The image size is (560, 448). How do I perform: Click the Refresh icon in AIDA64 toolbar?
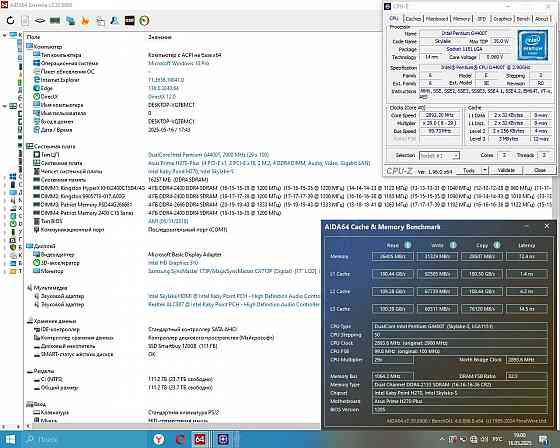click(10, 20)
